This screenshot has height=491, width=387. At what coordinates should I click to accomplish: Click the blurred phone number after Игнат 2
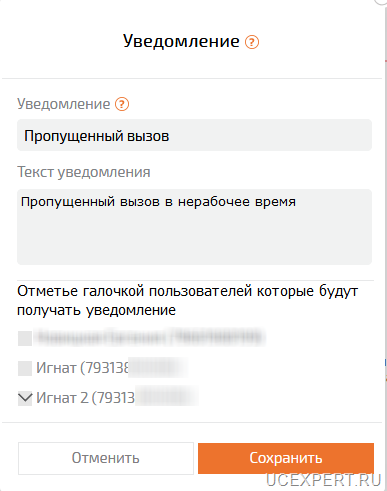[167, 397]
